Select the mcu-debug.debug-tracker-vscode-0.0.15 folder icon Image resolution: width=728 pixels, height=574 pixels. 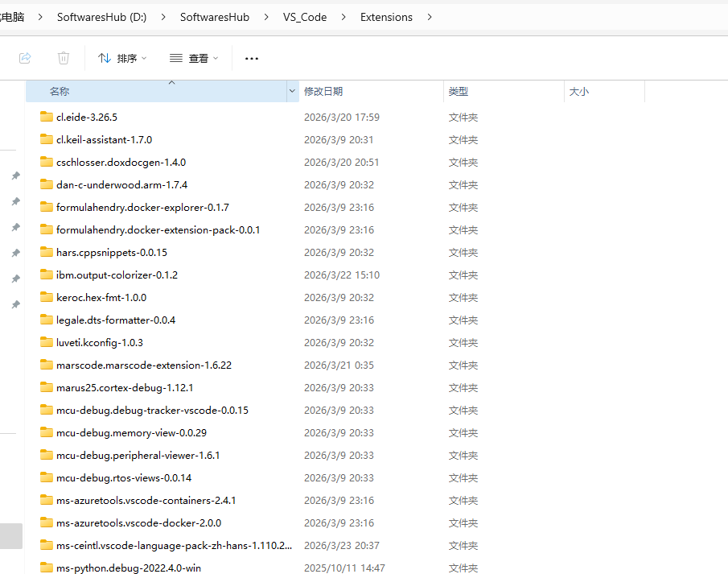coord(47,410)
